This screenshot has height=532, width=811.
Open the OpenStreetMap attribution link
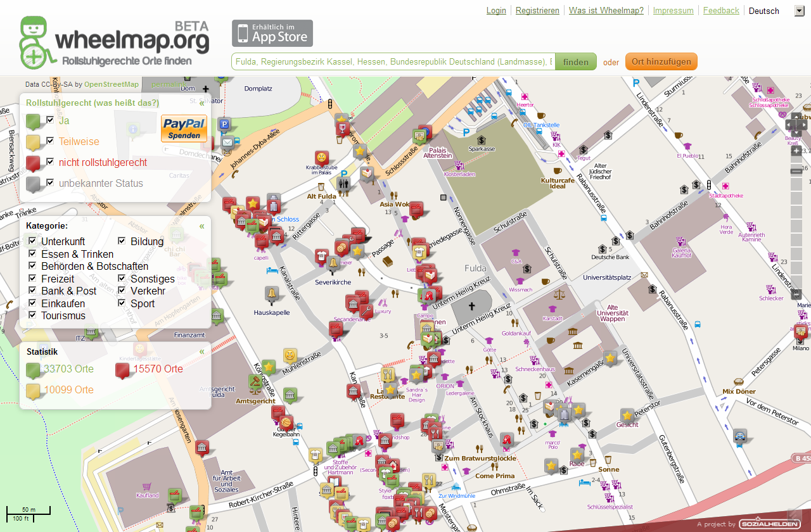pos(112,84)
